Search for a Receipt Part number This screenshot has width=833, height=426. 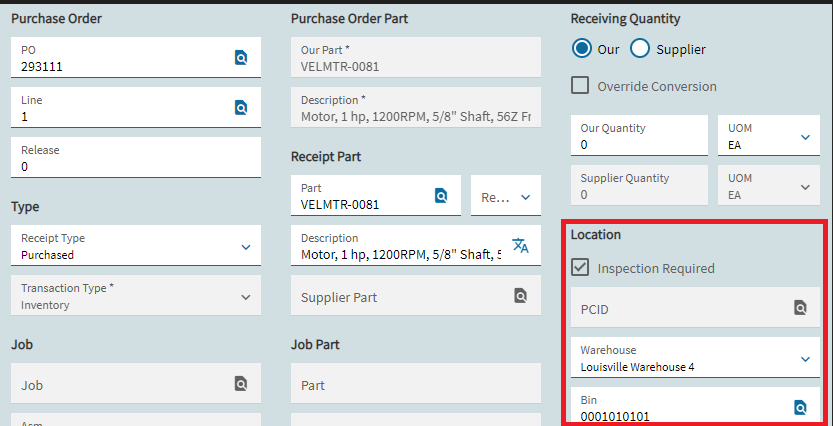pyautogui.click(x=441, y=196)
